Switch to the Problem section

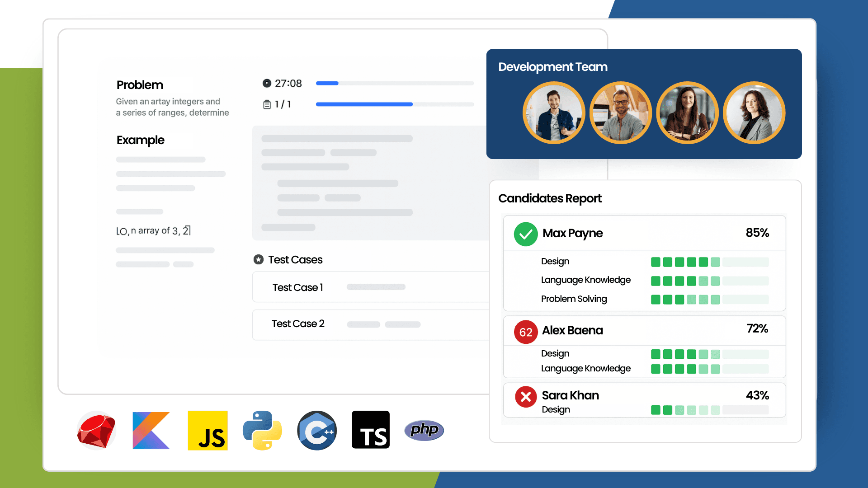(139, 85)
